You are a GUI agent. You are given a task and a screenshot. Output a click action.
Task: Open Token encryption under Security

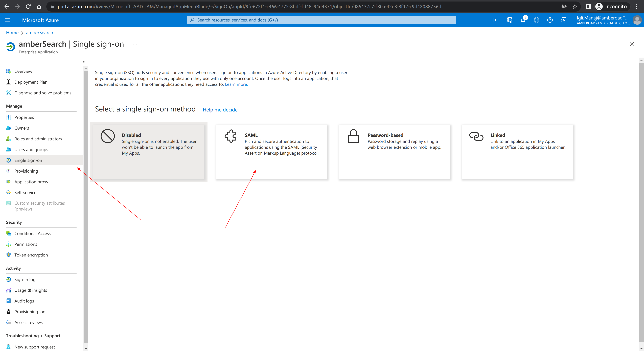tap(31, 255)
